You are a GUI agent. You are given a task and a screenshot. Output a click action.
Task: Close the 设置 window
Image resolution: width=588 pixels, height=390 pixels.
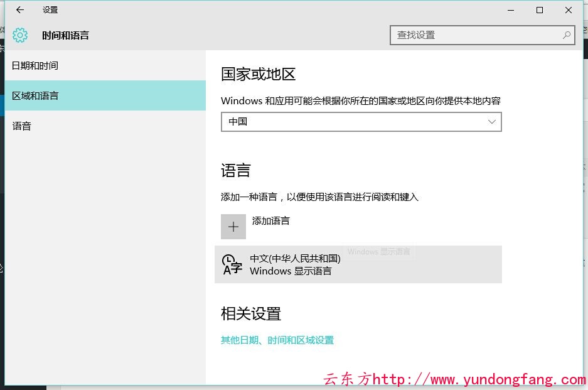(569, 10)
